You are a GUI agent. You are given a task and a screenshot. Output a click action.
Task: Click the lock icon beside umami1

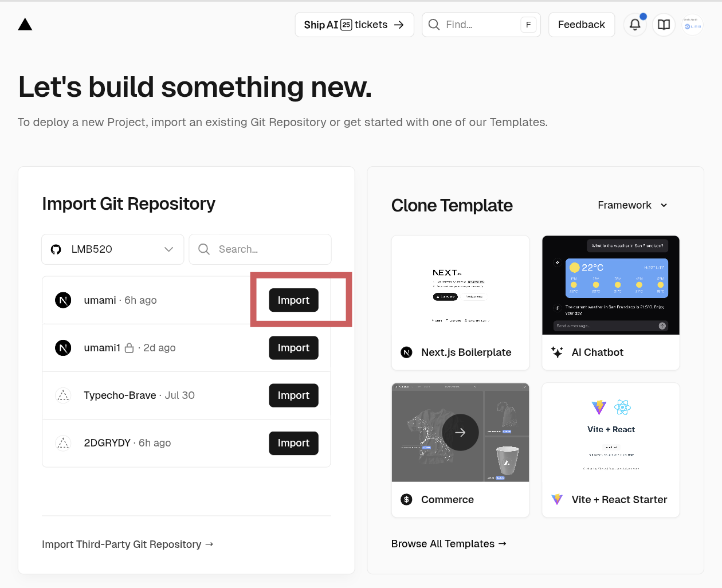pos(130,348)
